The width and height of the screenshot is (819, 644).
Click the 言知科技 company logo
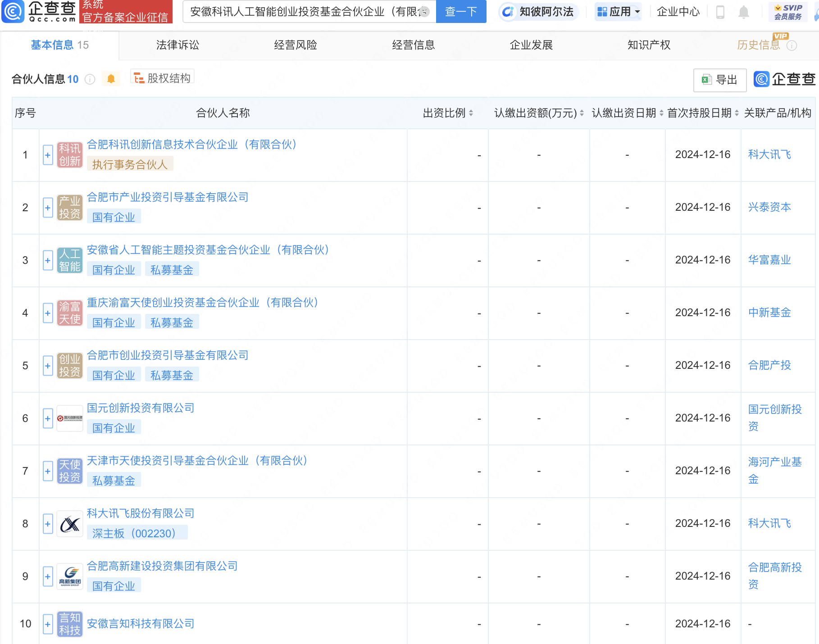pos(70,624)
